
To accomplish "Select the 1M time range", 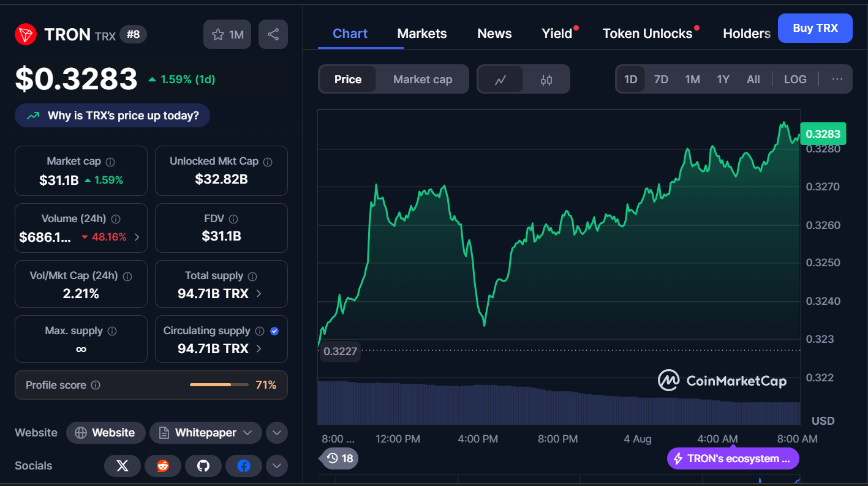I will [692, 80].
